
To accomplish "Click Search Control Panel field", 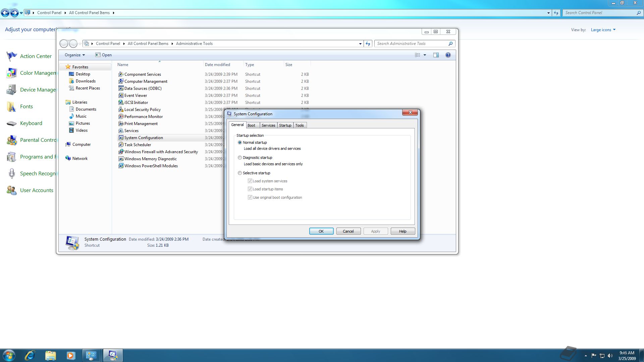I will pyautogui.click(x=600, y=13).
